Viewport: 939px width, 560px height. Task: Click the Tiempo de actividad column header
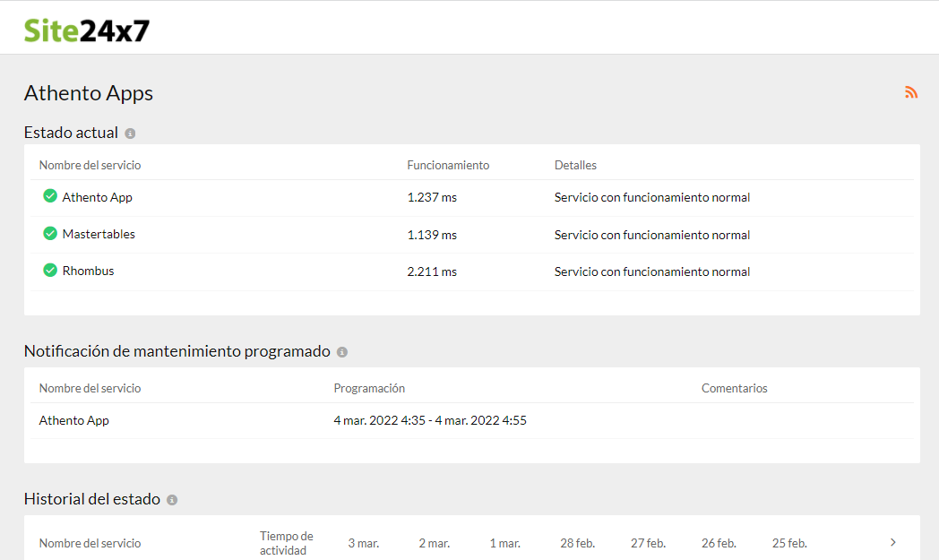click(287, 543)
